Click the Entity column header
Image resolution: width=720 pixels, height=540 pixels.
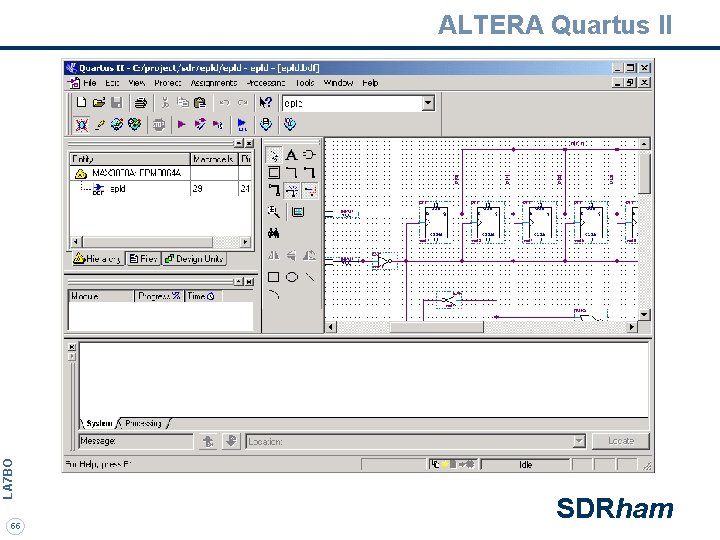point(129,159)
